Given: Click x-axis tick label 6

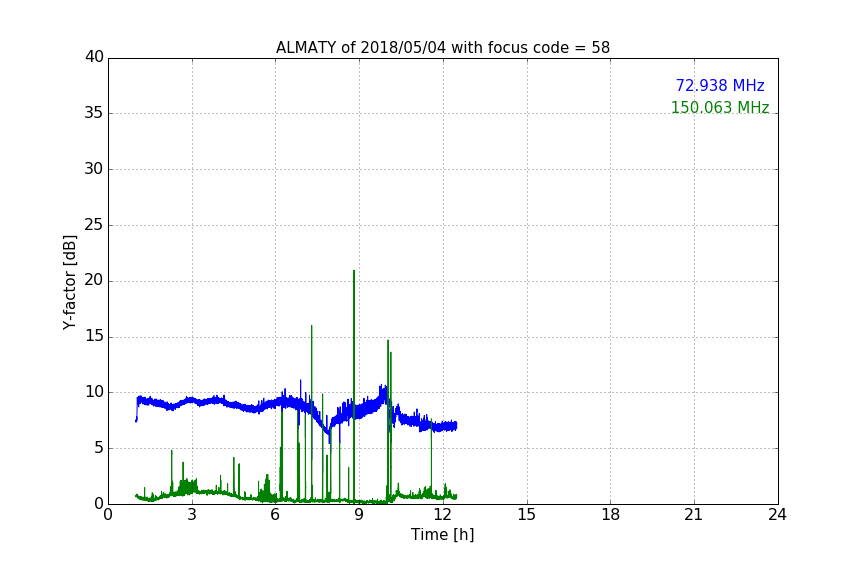Looking at the screenshot, I should (x=275, y=515).
